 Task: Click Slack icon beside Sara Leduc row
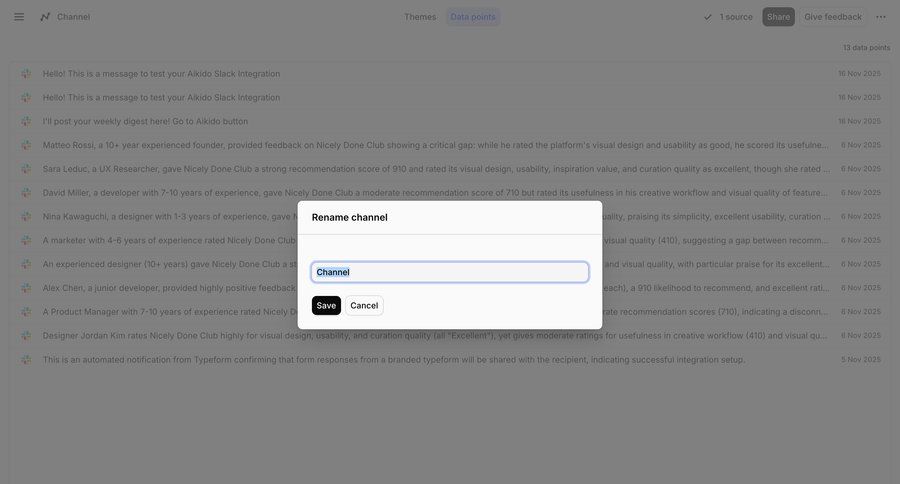tap(26, 169)
